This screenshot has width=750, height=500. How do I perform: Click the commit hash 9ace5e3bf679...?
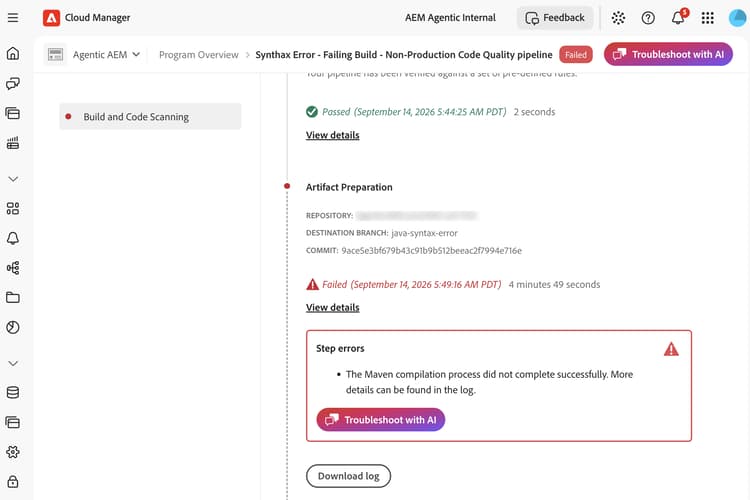click(x=431, y=251)
